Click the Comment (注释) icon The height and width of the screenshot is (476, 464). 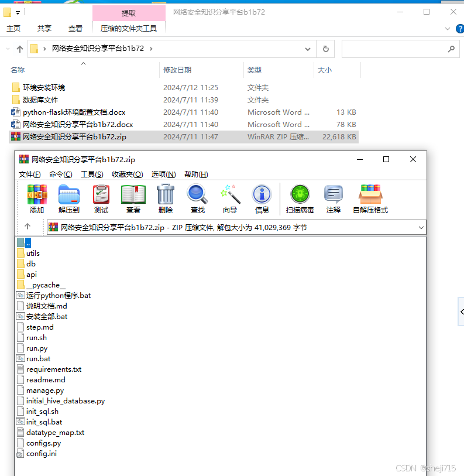333,199
